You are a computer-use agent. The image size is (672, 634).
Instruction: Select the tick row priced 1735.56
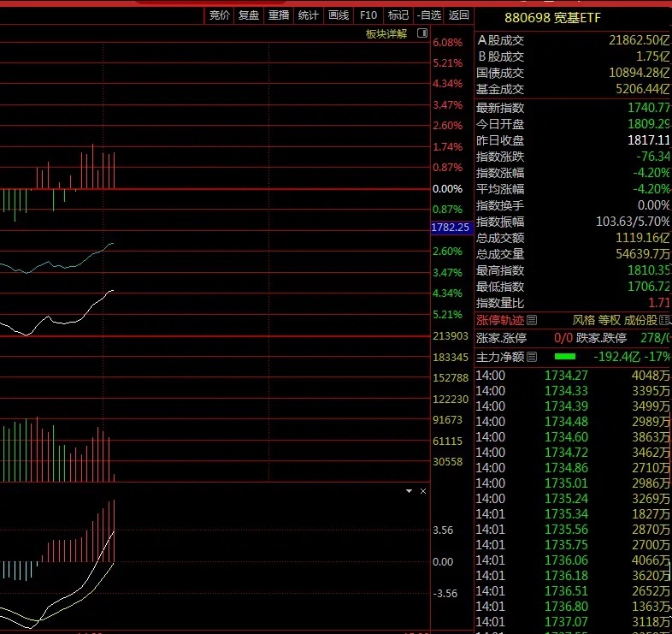[573, 530]
